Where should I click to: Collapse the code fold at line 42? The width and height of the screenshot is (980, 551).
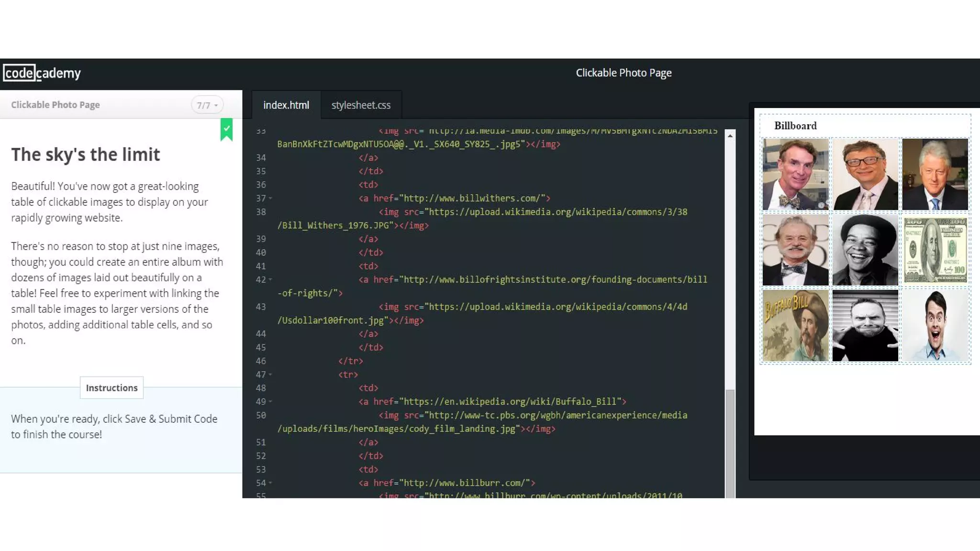point(271,280)
